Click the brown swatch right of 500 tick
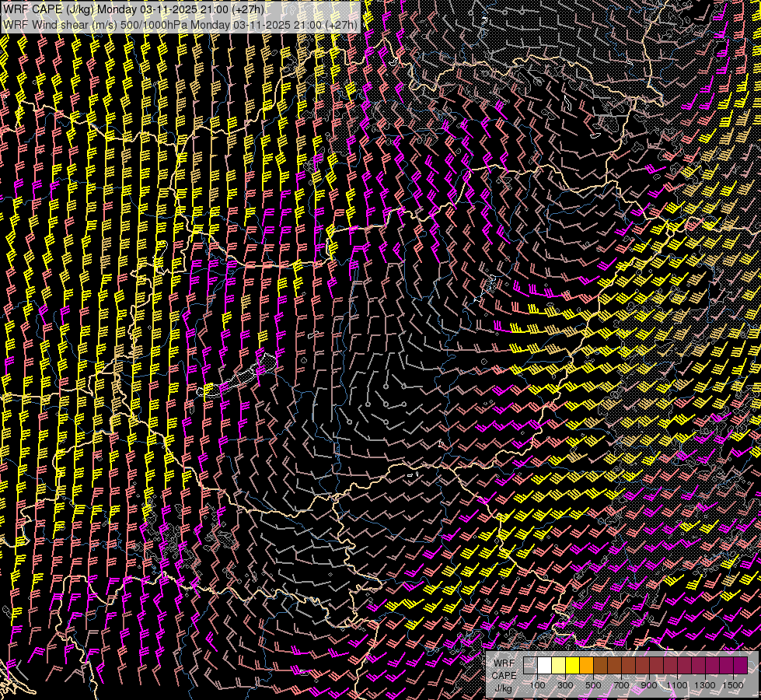The image size is (761, 700). (600, 665)
